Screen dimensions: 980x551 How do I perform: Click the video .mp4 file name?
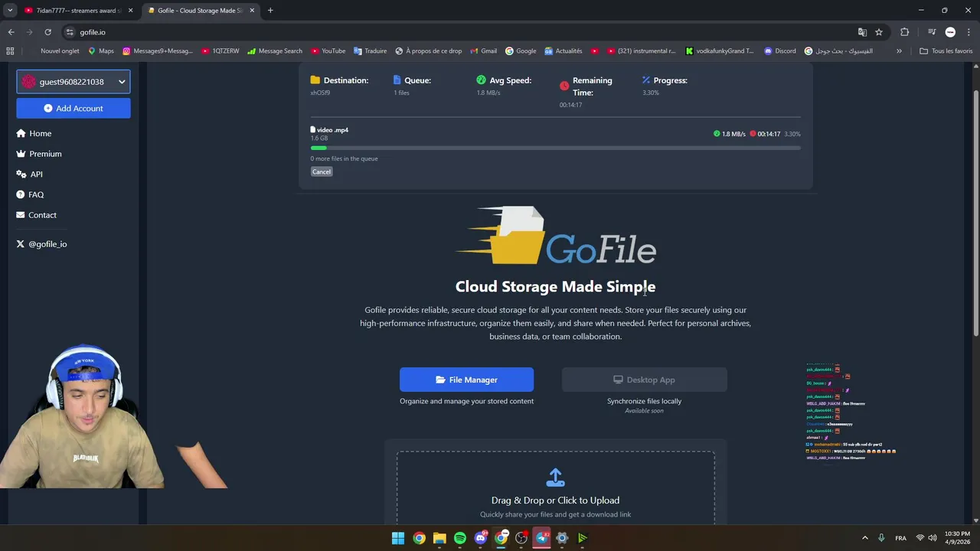click(332, 130)
